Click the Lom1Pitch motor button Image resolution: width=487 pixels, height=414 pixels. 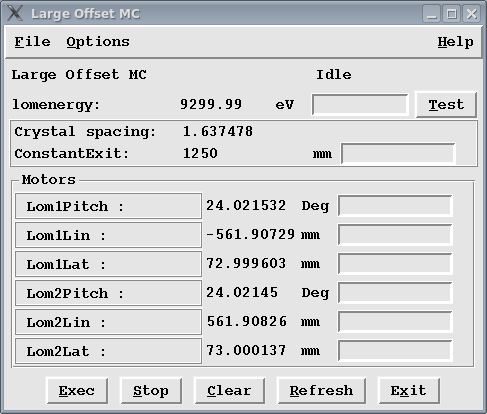tap(108, 206)
